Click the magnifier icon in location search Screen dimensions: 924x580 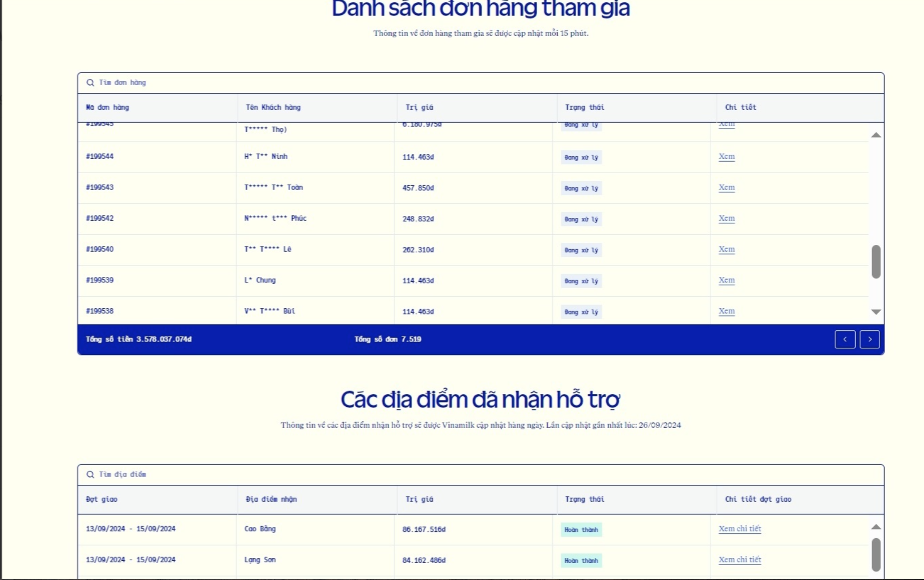click(90, 475)
